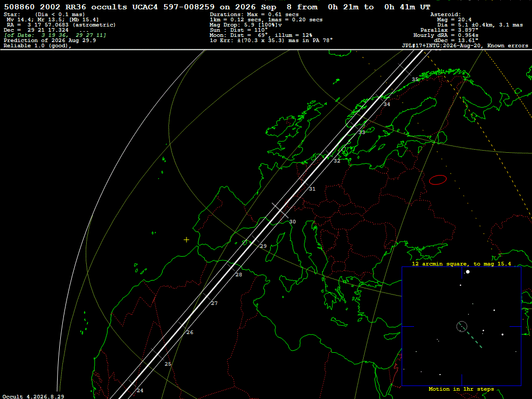Click the bright star right of chart center
This screenshot has height=399, width=532.
point(502,335)
